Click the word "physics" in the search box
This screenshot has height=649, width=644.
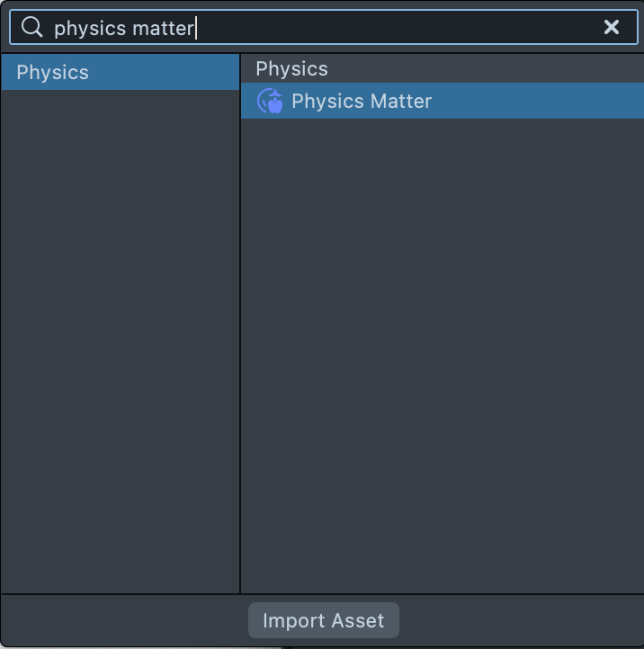89,28
